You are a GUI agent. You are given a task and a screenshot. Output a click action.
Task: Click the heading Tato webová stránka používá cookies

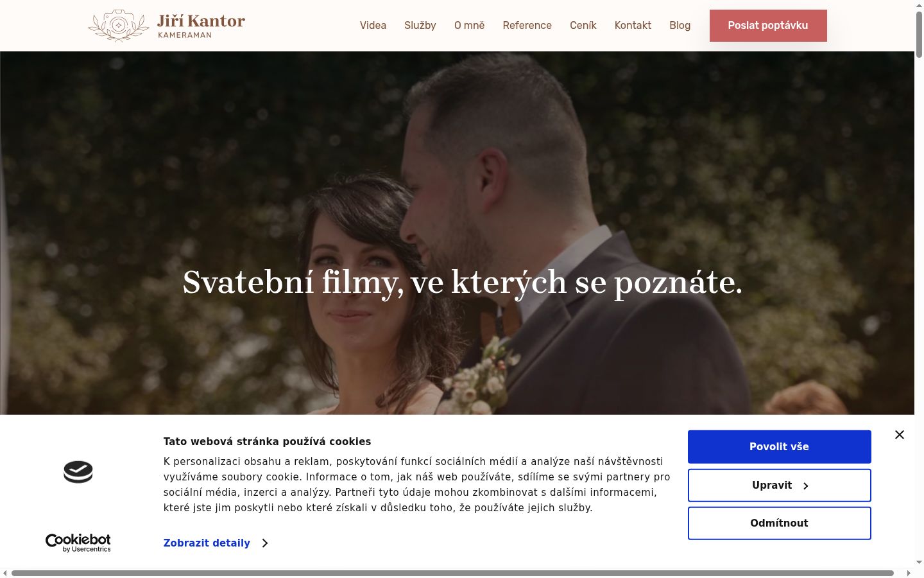click(x=267, y=442)
